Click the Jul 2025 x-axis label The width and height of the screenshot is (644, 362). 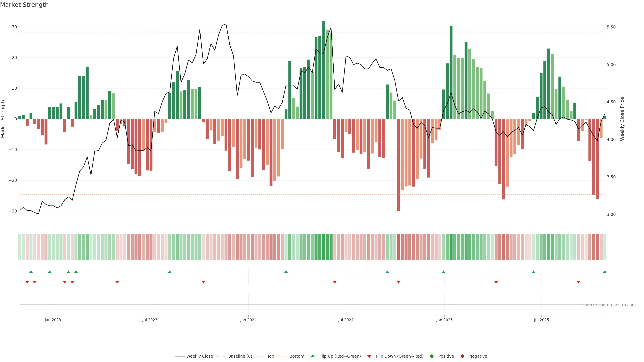[541, 320]
